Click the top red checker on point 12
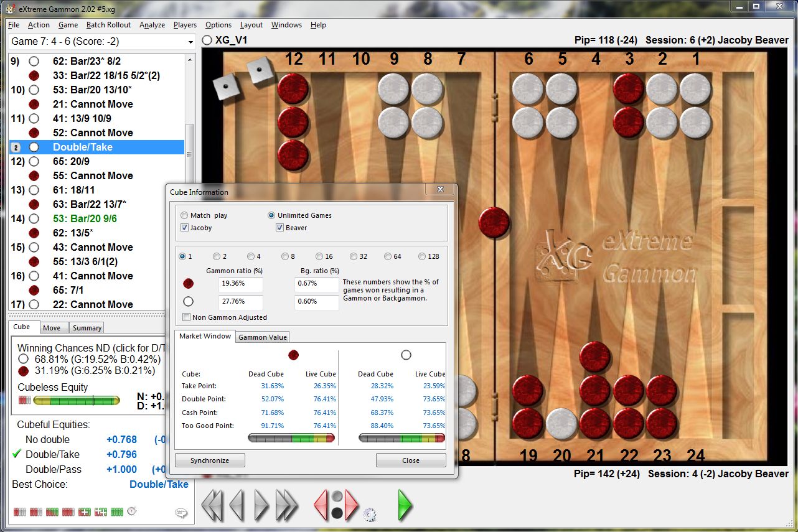This screenshot has height=532, width=798. point(293,88)
